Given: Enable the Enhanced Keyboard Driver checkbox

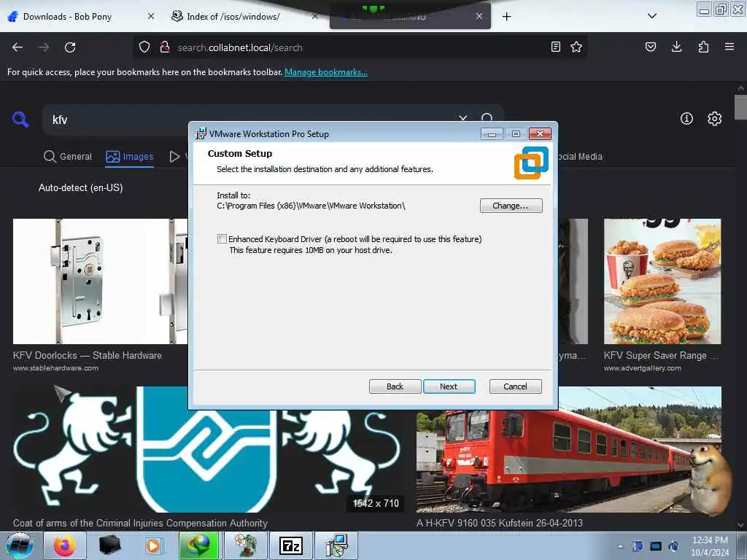Looking at the screenshot, I should (222, 238).
